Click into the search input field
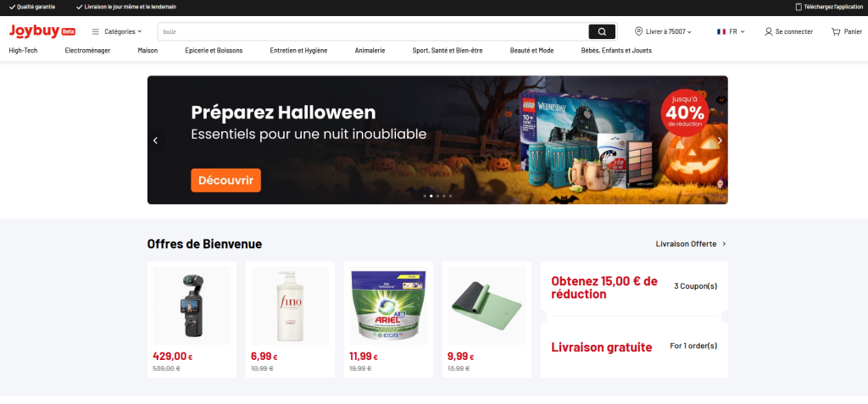The height and width of the screenshot is (404, 868). pos(373,31)
